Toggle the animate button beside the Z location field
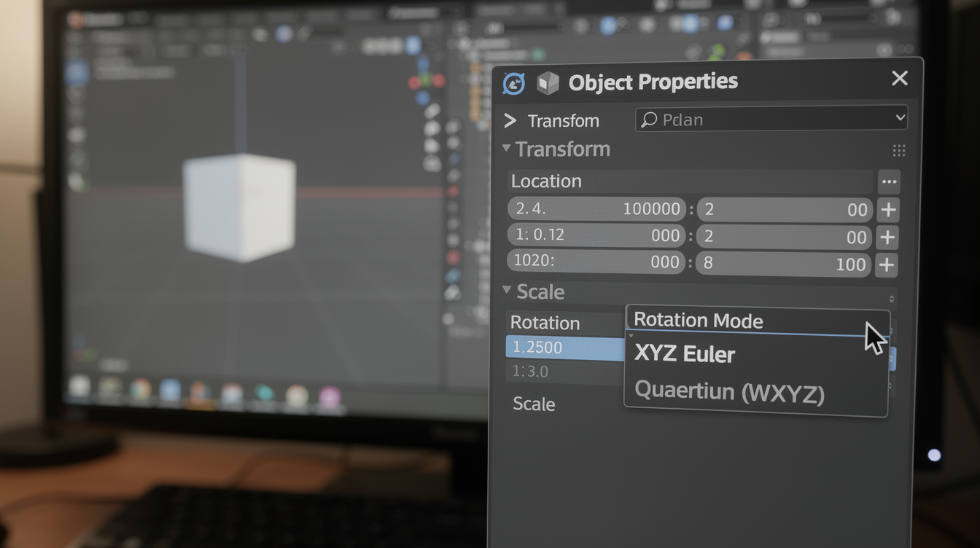 886,265
